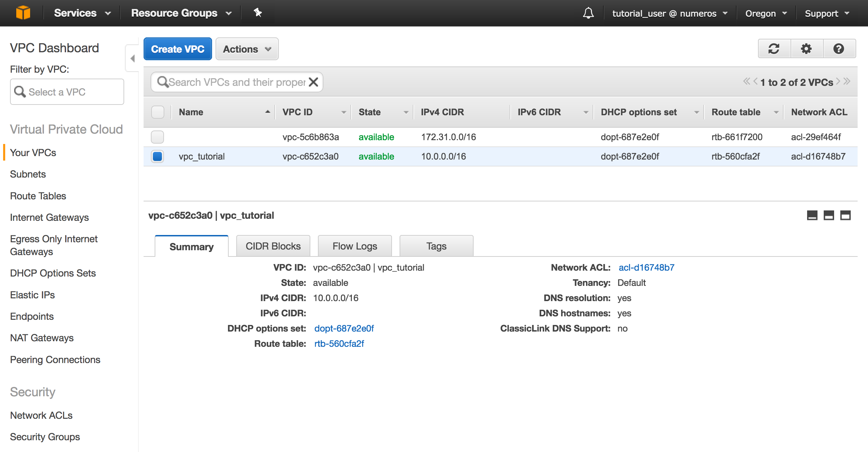868x452 pixels.
Task: Click the Select a VPC filter field
Action: (67, 92)
